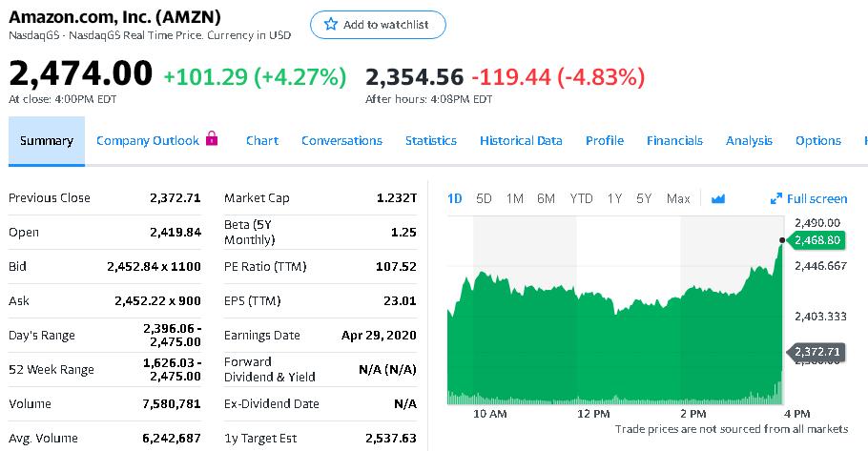Viewport: 868px width, 451px height.
Task: Show the Max chart history range
Action: pos(678,198)
